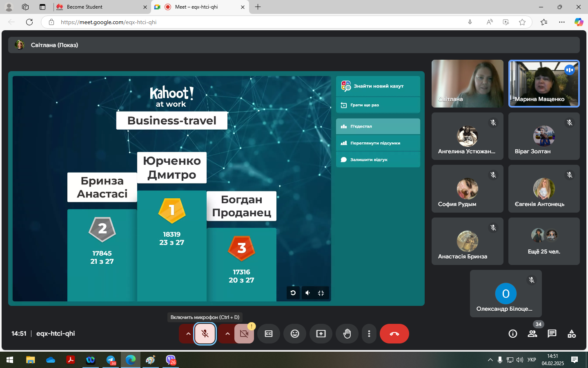The image size is (588, 368).
Task: Open 'Переглянути підсумки' menu item
Action: click(x=378, y=143)
